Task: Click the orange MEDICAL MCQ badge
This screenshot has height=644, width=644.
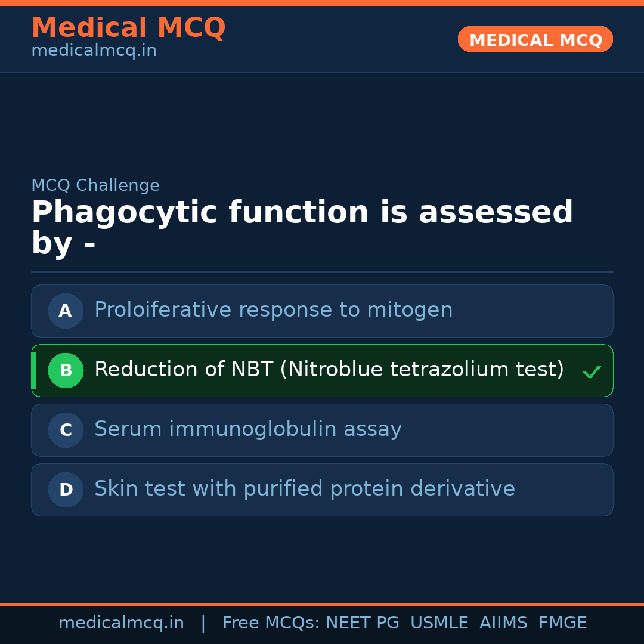Action: [x=535, y=39]
